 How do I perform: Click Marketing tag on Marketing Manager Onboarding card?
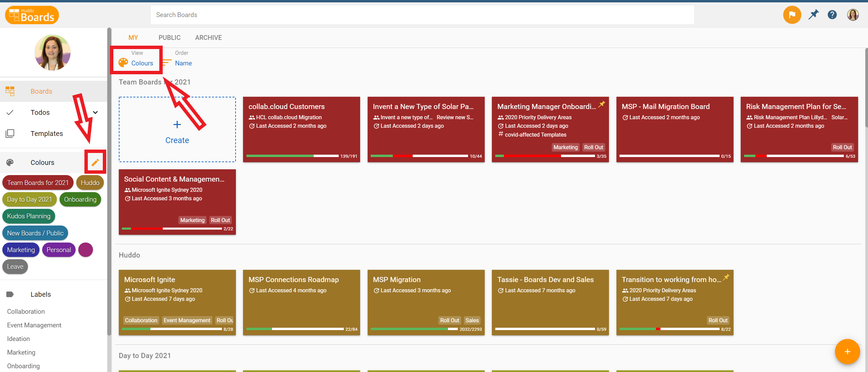coord(565,147)
